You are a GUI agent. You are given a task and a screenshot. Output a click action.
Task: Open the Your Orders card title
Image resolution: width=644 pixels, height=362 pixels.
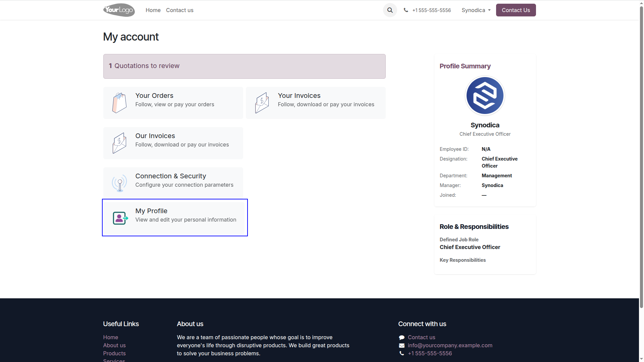pyautogui.click(x=154, y=96)
